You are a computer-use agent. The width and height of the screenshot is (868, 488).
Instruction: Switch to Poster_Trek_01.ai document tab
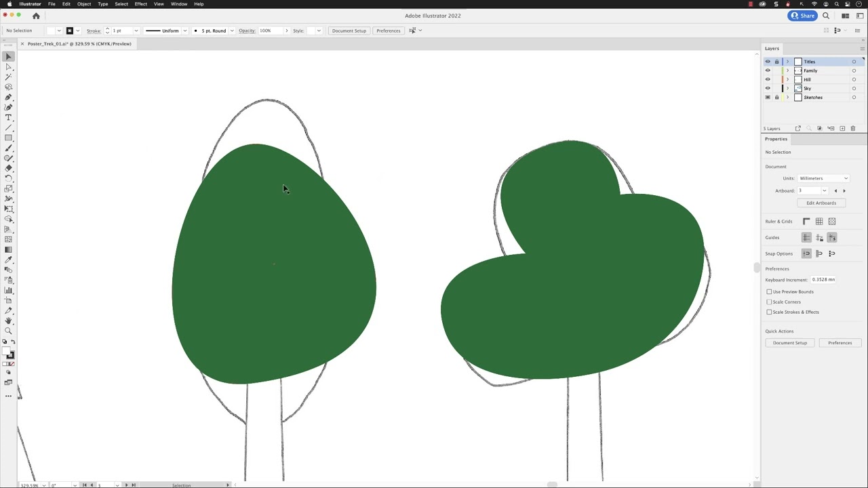[x=79, y=43]
